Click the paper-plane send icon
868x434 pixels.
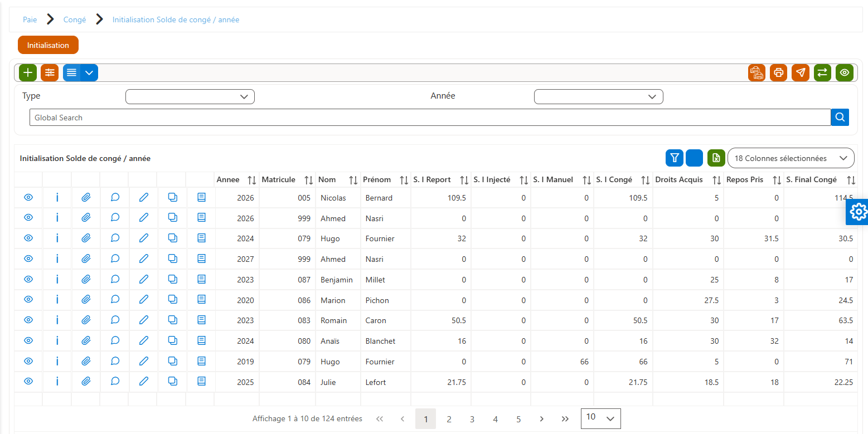click(x=801, y=72)
